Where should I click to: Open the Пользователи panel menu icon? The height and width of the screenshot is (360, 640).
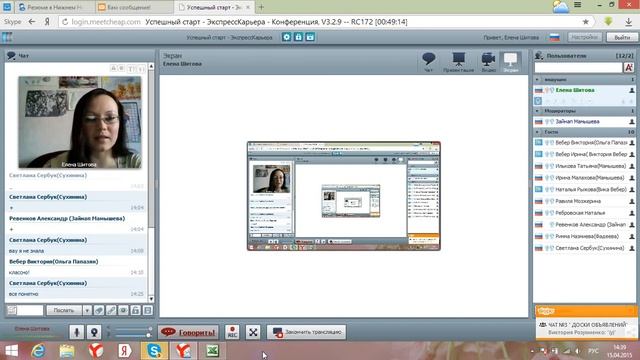point(539,56)
